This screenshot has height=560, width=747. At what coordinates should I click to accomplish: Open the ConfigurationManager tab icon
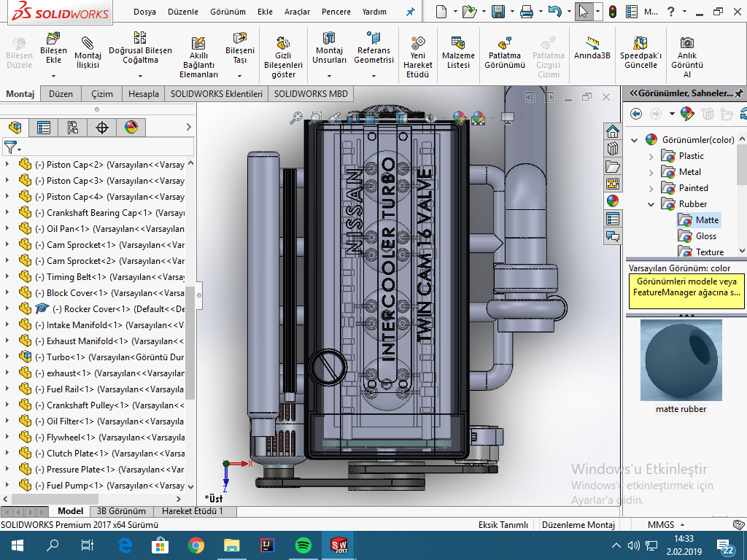coord(72,128)
